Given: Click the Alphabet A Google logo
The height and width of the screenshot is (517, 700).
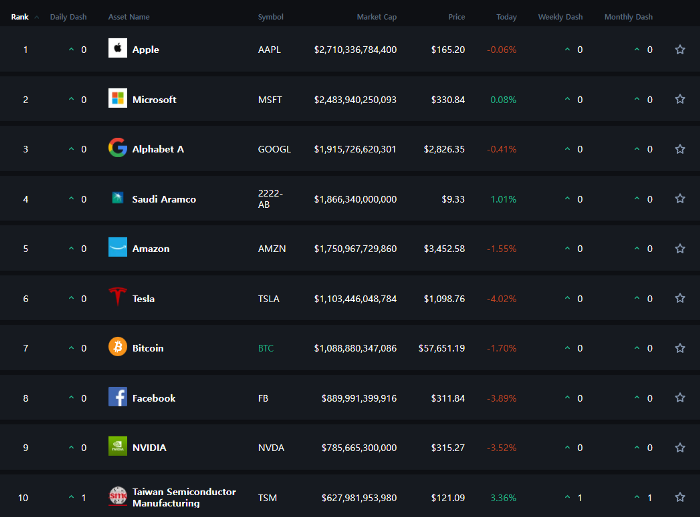Looking at the screenshot, I should pos(117,148).
